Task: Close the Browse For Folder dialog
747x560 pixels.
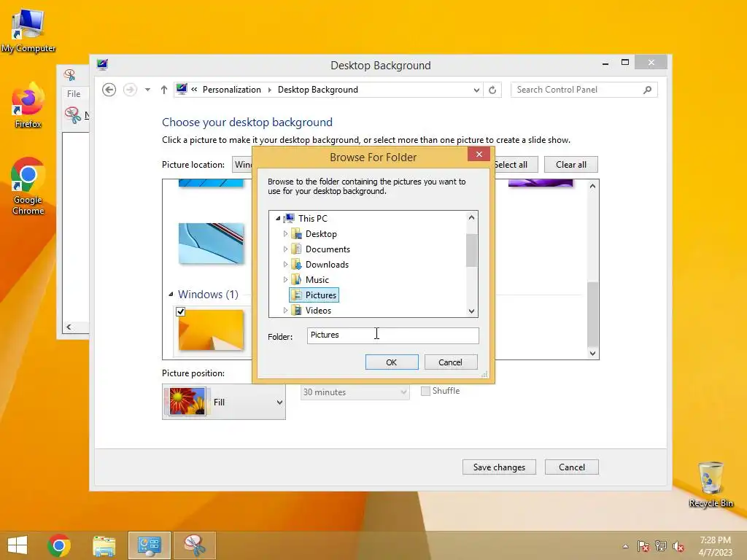Action: 479,154
